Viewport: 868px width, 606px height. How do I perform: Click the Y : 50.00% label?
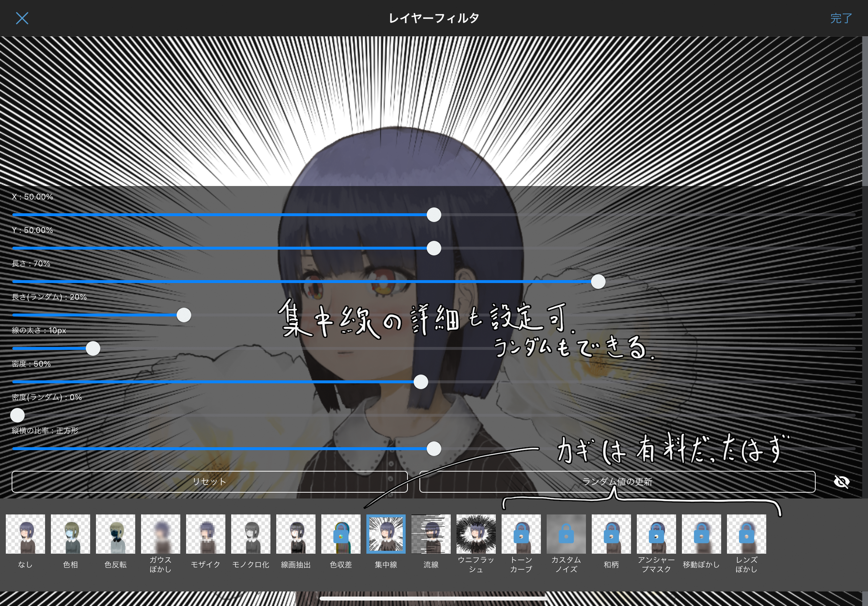tap(32, 230)
